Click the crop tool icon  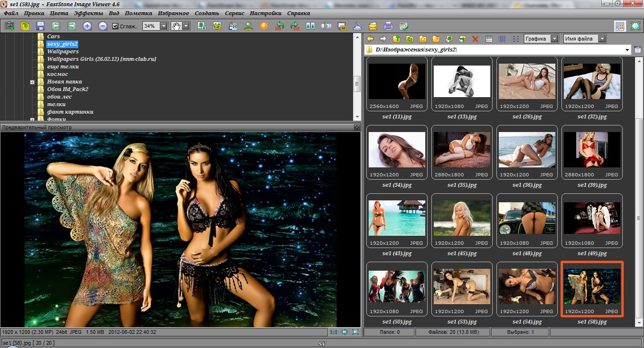[217, 26]
